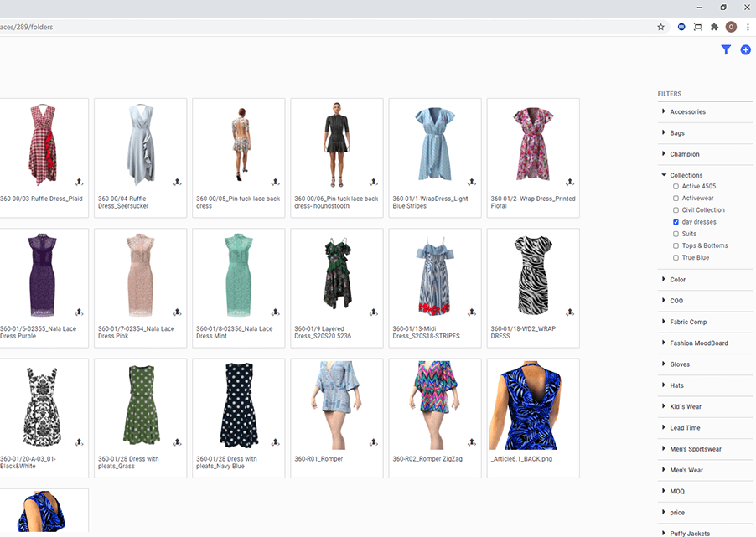Open the Chrome three-dot menu

(747, 26)
